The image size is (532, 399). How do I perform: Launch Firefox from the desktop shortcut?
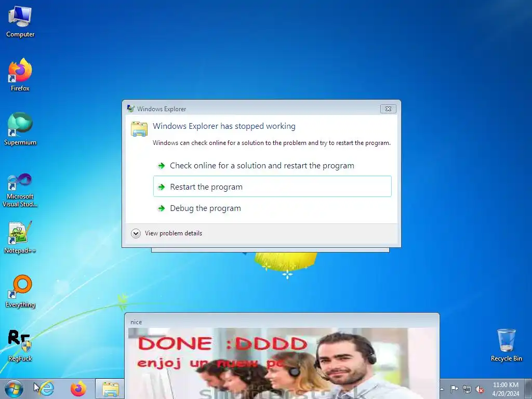click(x=20, y=75)
